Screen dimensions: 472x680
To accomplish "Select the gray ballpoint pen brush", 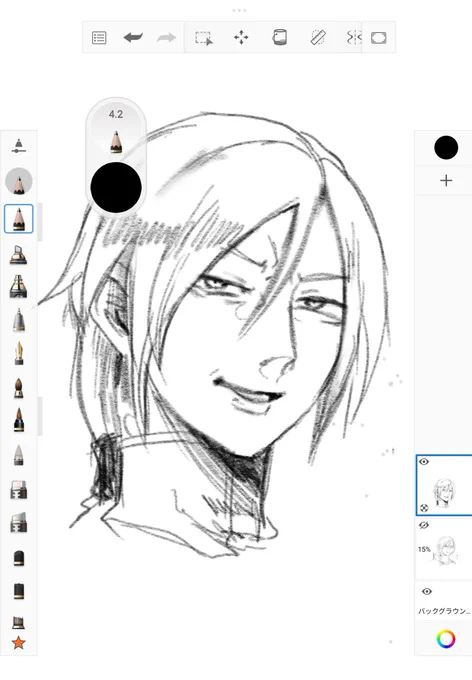I will coord(18,320).
